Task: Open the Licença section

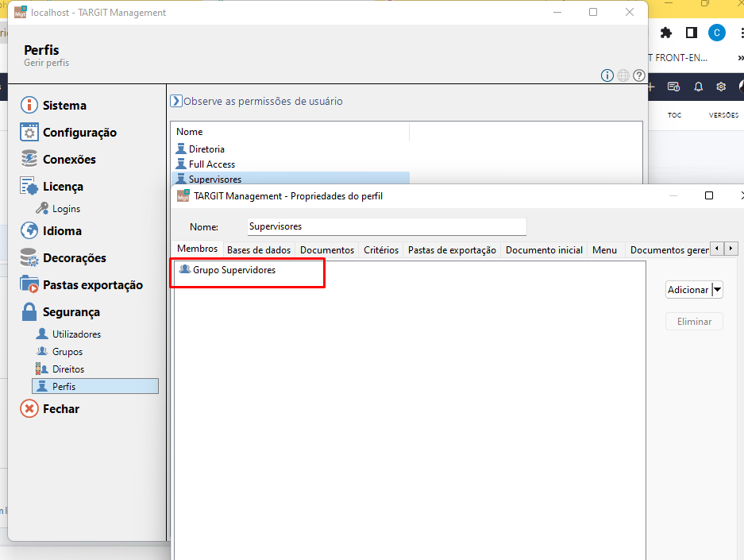Action: coord(52,187)
